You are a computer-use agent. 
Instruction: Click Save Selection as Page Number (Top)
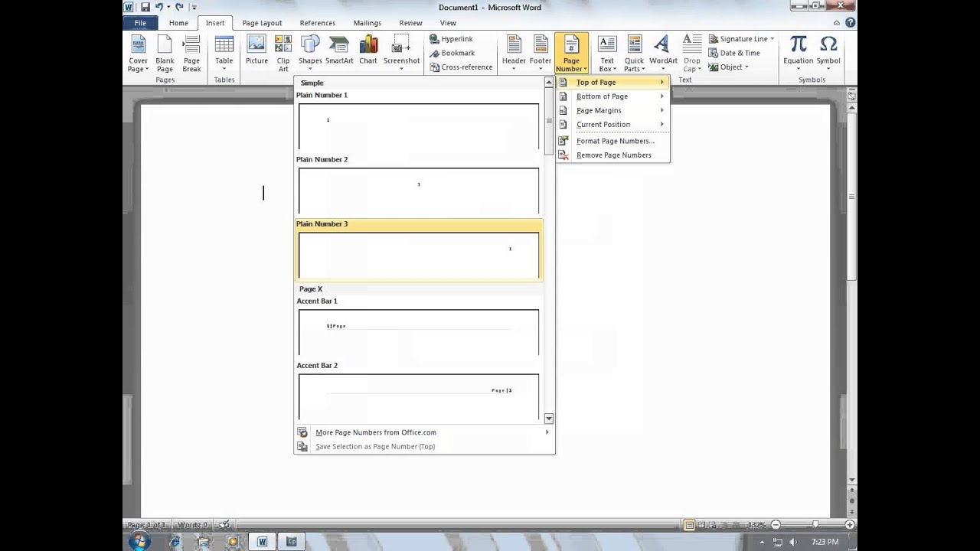(424, 446)
